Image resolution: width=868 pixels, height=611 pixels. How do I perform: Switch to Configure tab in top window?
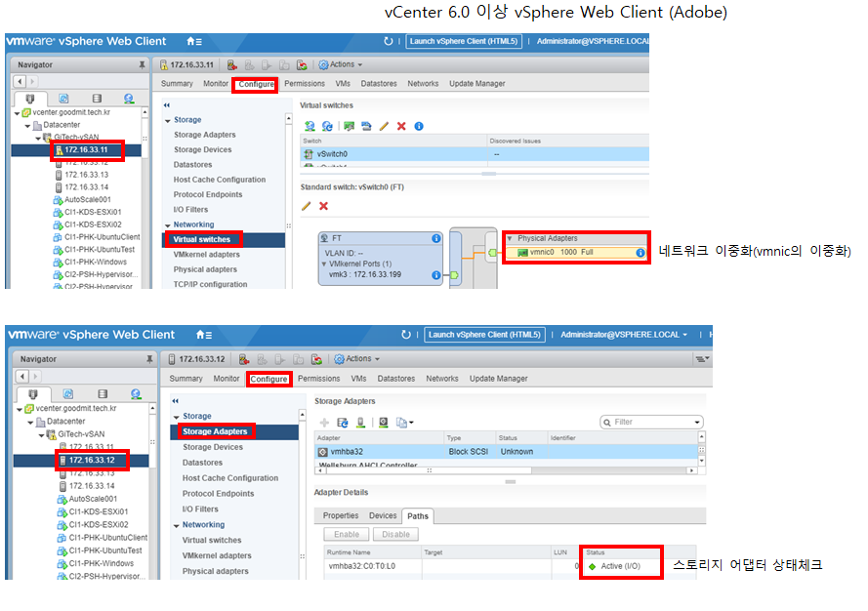click(x=257, y=84)
